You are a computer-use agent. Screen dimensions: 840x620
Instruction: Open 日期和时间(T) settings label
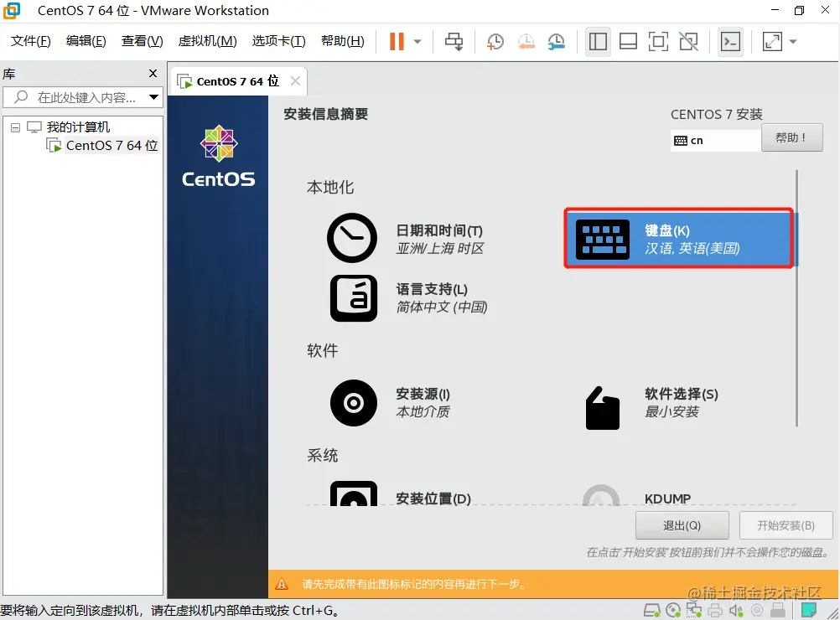tap(439, 230)
